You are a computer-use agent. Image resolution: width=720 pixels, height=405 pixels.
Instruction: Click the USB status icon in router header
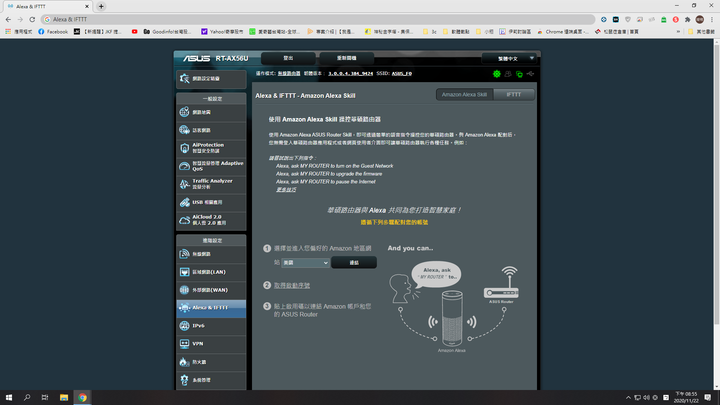pyautogui.click(x=530, y=74)
